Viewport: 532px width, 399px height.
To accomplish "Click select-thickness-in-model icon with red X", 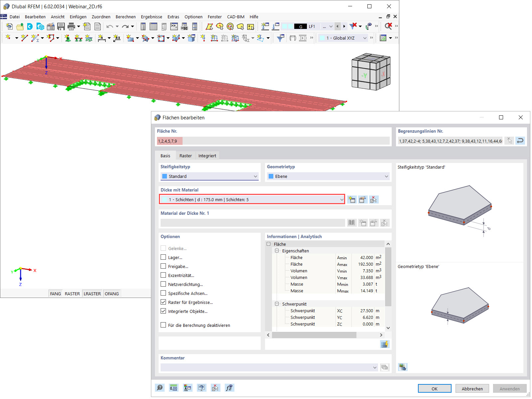I will 374,199.
